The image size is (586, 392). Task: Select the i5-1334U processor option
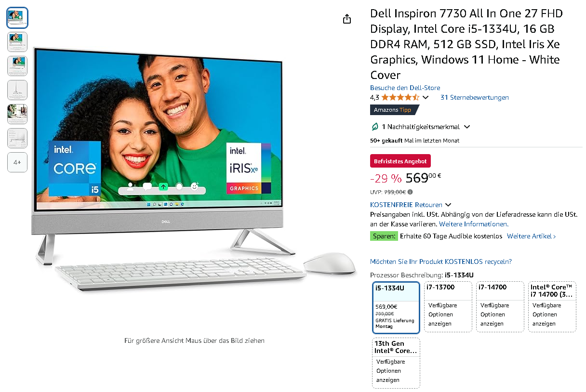396,307
